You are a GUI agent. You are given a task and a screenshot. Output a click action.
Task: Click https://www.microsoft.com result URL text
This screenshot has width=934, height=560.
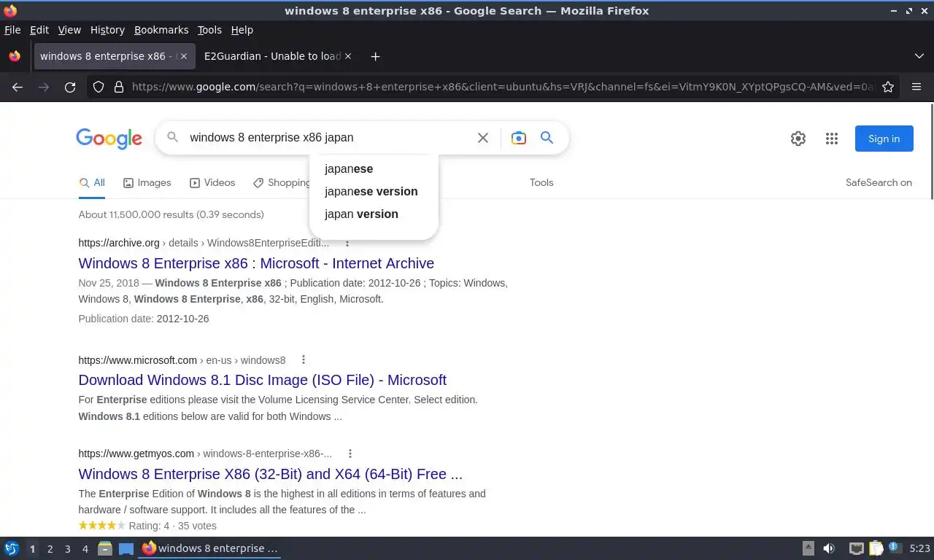138,359
